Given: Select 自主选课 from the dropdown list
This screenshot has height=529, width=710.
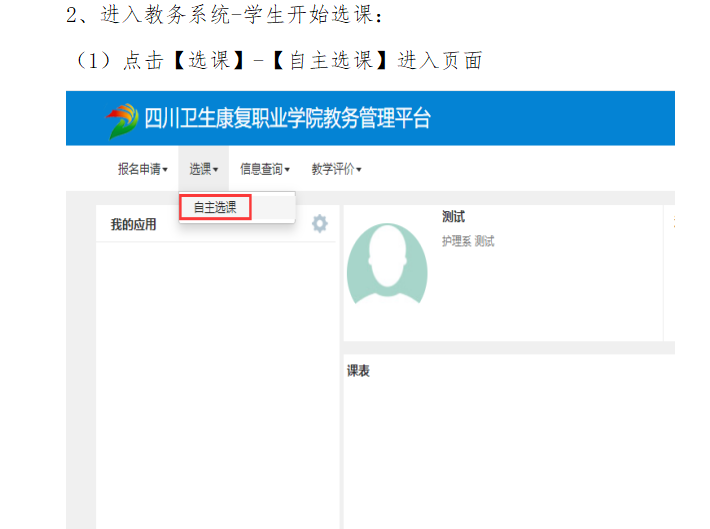Looking at the screenshot, I should [215, 207].
